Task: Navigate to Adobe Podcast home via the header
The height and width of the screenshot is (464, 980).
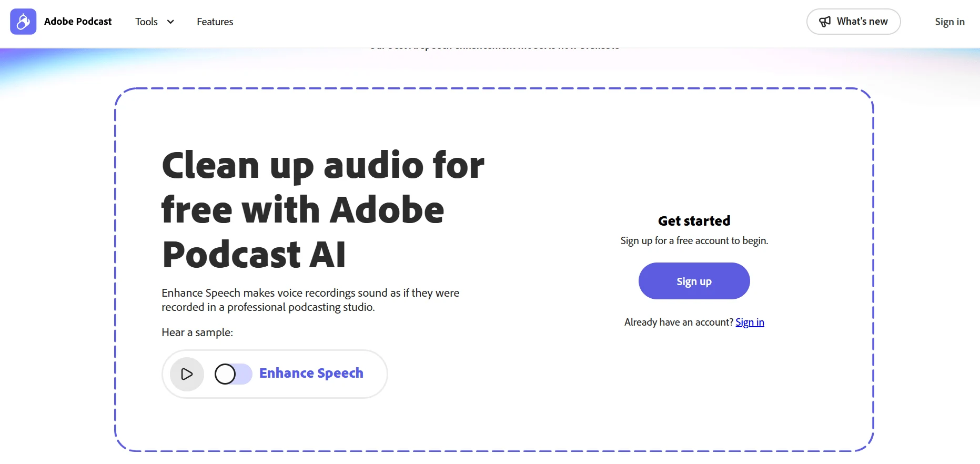Action: [x=78, y=22]
